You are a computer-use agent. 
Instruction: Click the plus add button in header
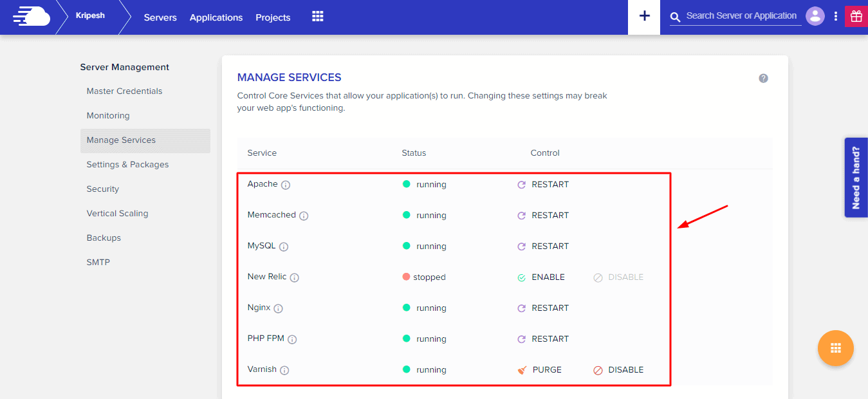point(644,17)
